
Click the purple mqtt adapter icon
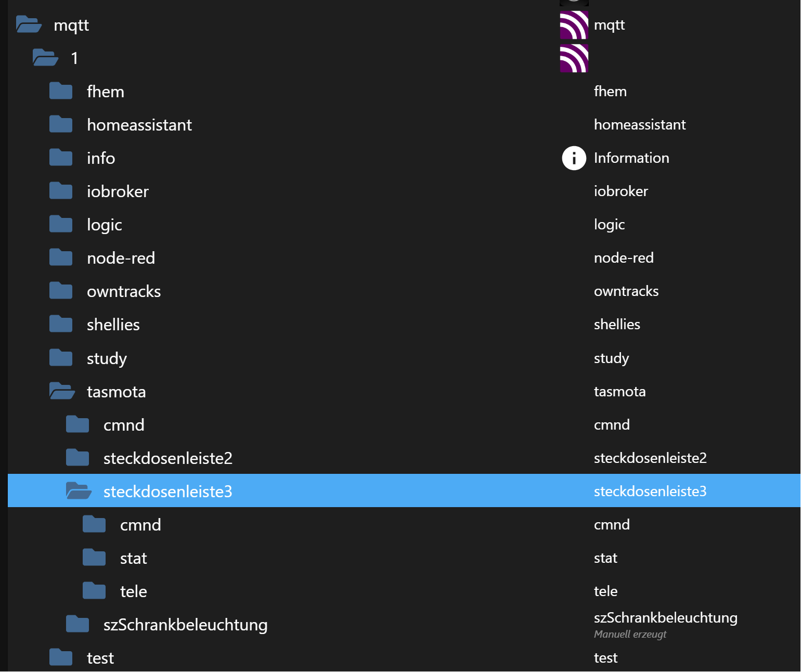pos(574,25)
